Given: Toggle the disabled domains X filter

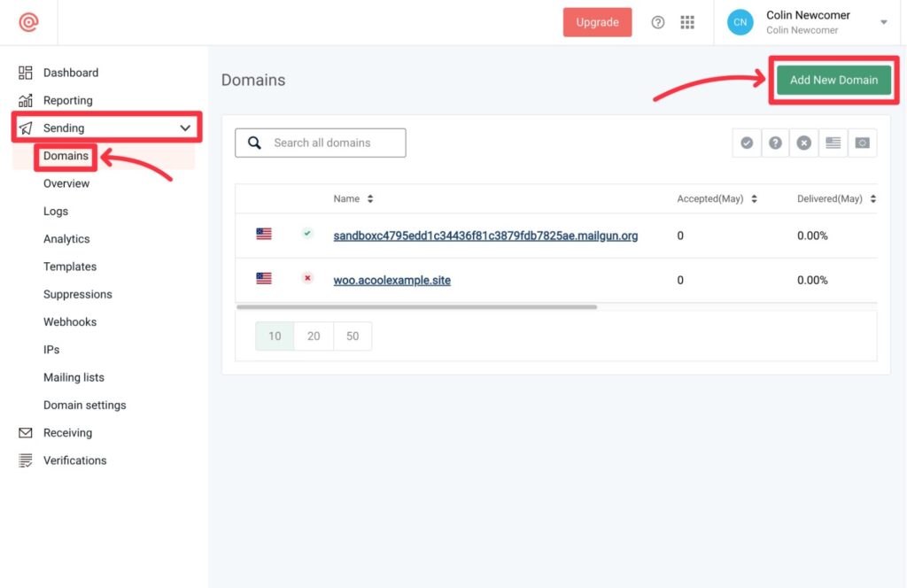Looking at the screenshot, I should 804,143.
